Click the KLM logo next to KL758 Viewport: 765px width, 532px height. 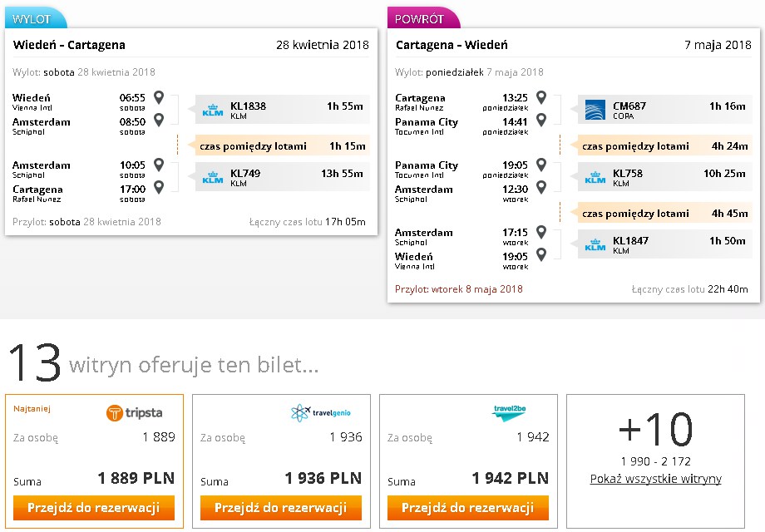click(595, 178)
